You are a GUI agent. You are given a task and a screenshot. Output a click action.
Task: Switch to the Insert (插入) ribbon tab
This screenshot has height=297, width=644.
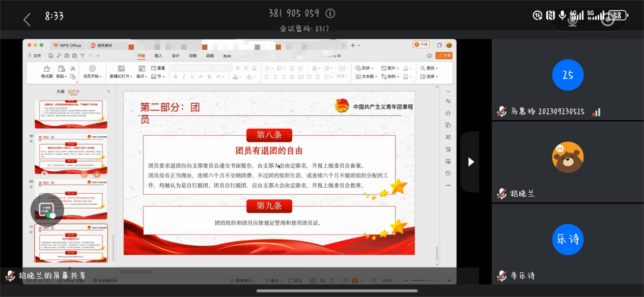158,56
